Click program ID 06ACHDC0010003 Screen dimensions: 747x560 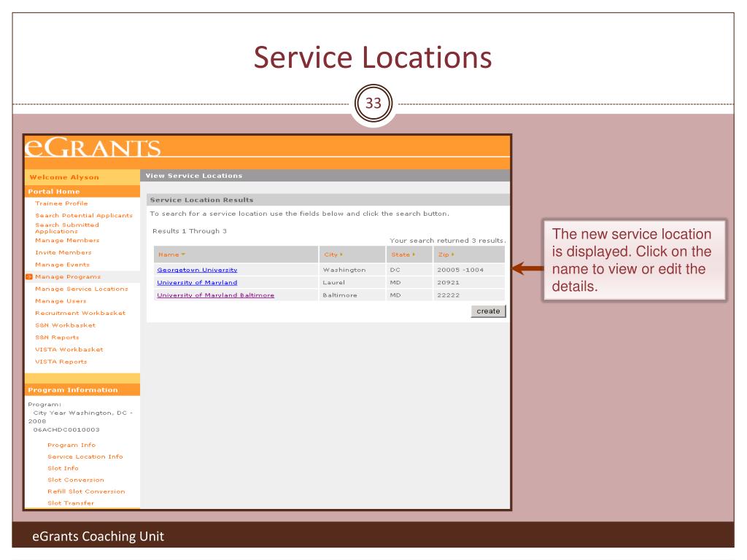(x=66, y=429)
